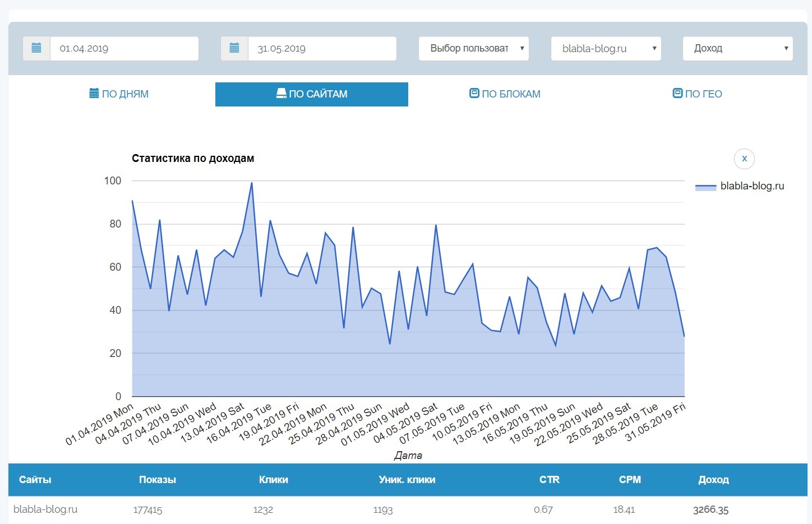Viewport: 812px width, 524px height.
Task: Click the blabla-blog.ru legend label
Action: pyautogui.click(x=752, y=186)
